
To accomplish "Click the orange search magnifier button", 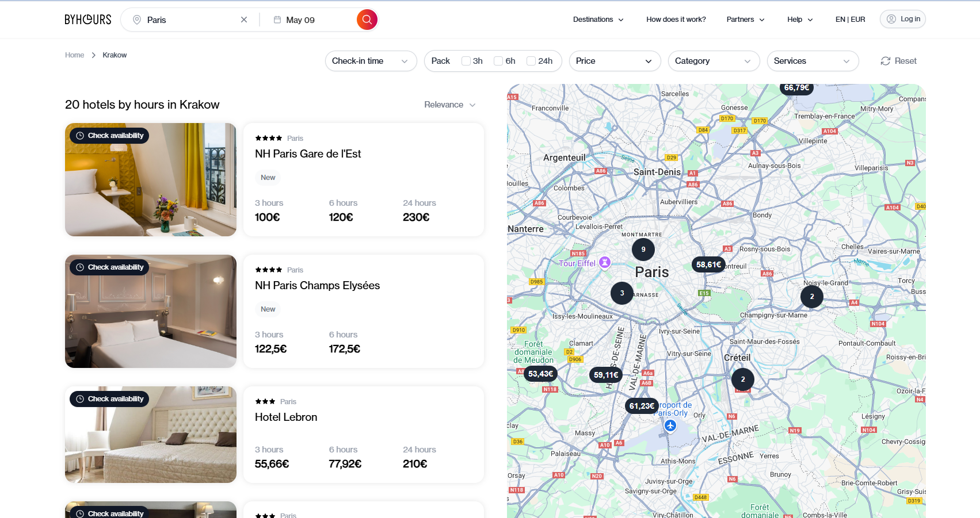I will [367, 20].
